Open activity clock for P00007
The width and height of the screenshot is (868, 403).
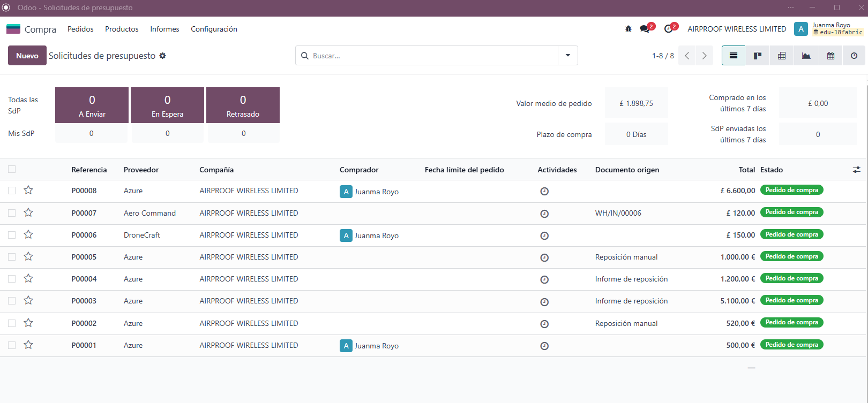(x=544, y=214)
